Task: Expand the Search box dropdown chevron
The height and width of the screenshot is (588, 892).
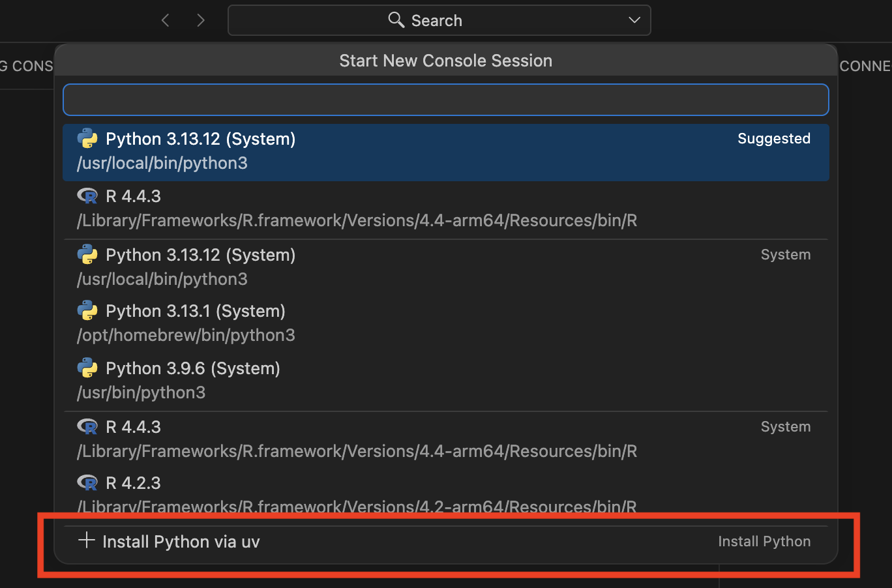Action: [x=634, y=20]
